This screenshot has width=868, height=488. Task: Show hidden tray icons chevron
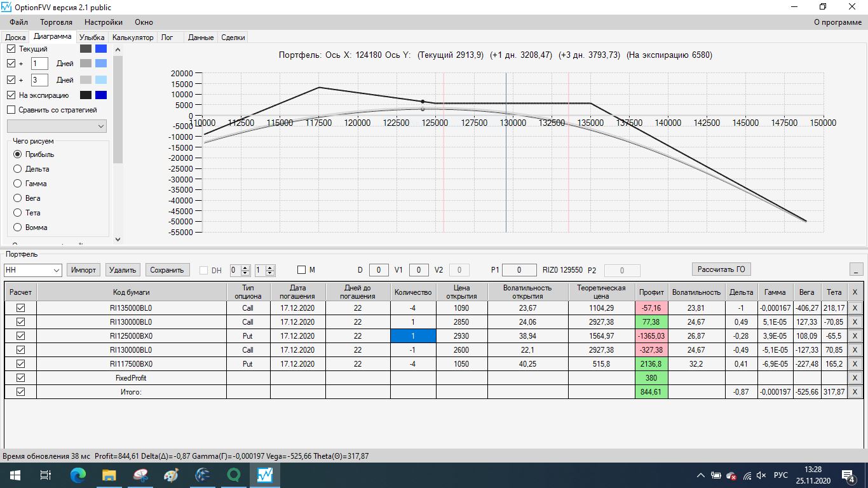point(700,475)
